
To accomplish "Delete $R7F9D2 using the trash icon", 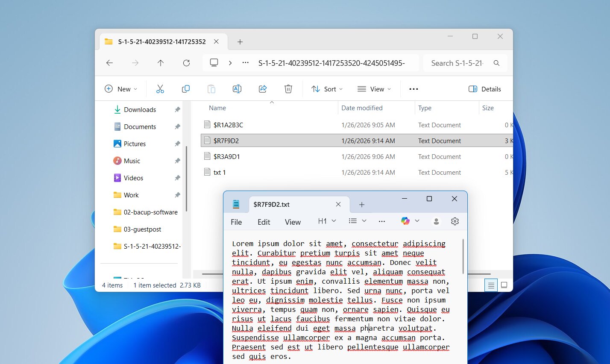I will click(288, 88).
